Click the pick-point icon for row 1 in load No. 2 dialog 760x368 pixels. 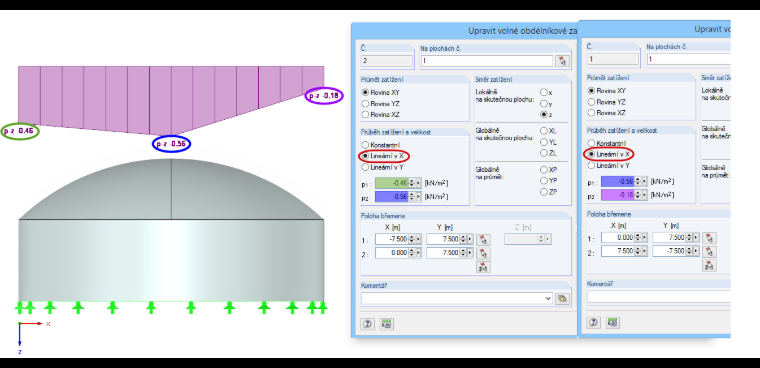(483, 240)
